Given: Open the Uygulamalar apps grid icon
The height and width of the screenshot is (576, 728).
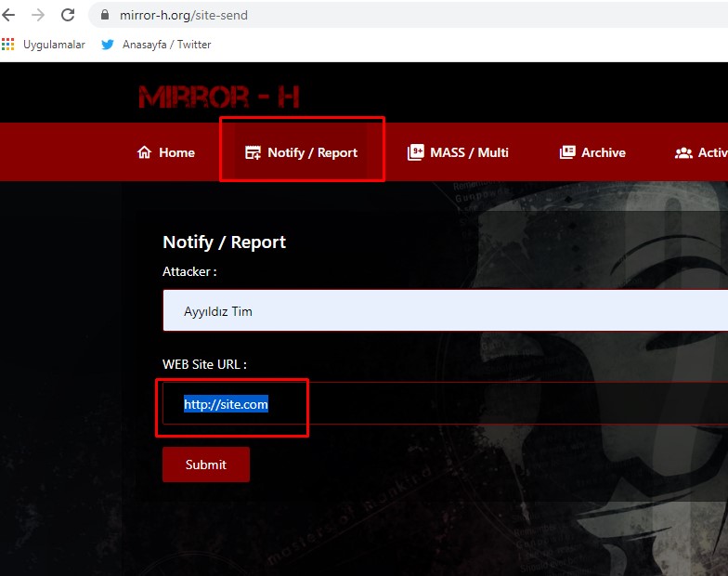Looking at the screenshot, I should (x=8, y=45).
